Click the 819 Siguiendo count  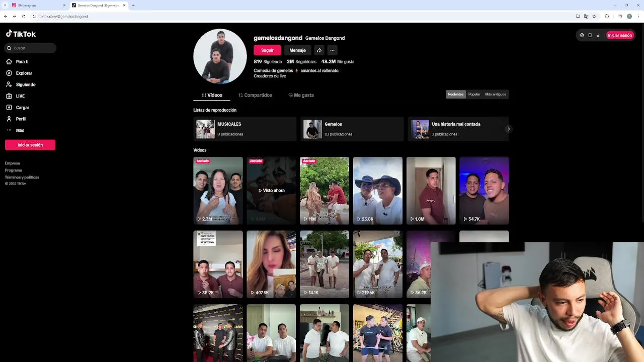[268, 61]
